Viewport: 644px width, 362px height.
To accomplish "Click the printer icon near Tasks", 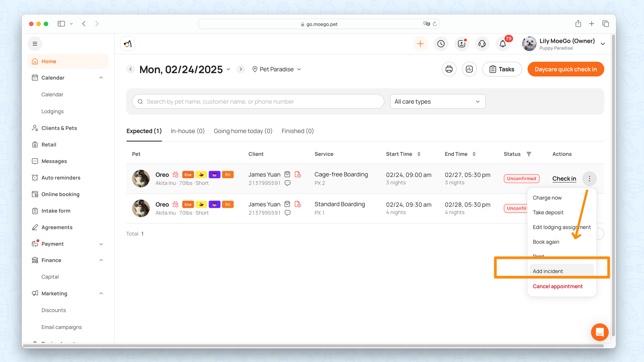I will point(449,69).
